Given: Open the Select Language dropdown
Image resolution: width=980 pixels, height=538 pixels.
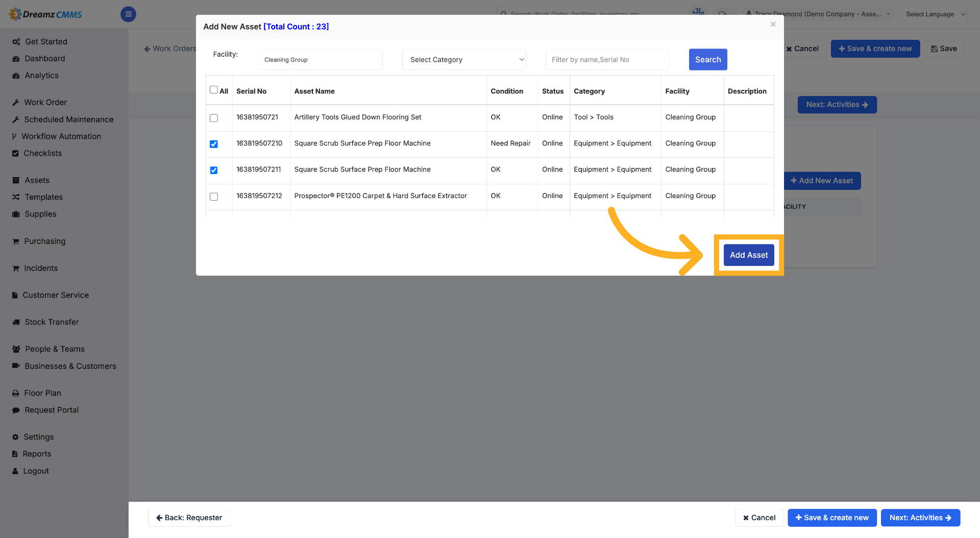Looking at the screenshot, I should tap(933, 14).
